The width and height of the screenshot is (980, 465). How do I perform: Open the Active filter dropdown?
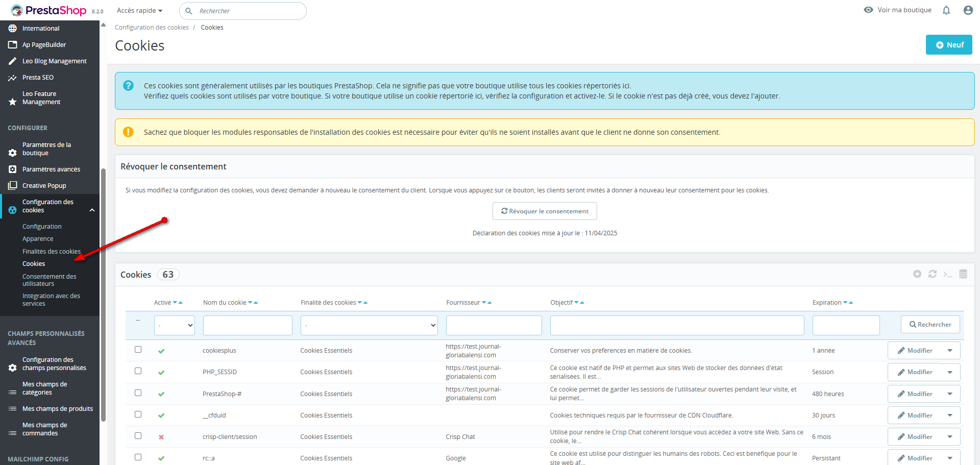(175, 325)
